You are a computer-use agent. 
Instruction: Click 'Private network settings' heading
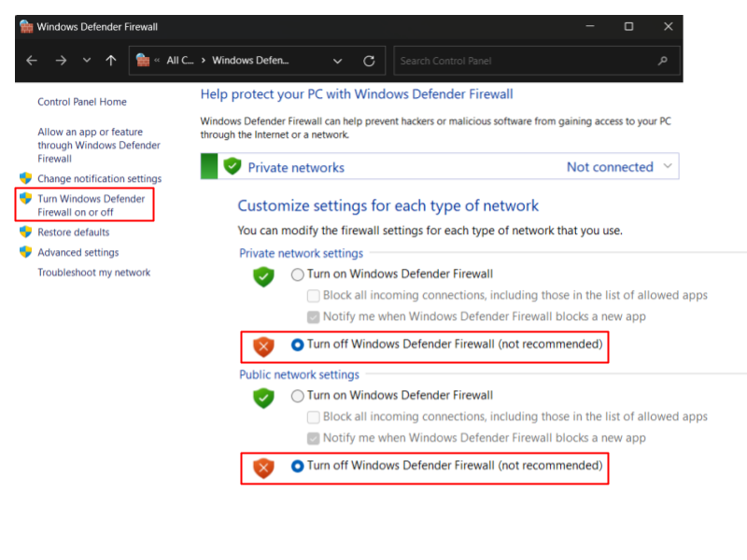[x=301, y=253]
